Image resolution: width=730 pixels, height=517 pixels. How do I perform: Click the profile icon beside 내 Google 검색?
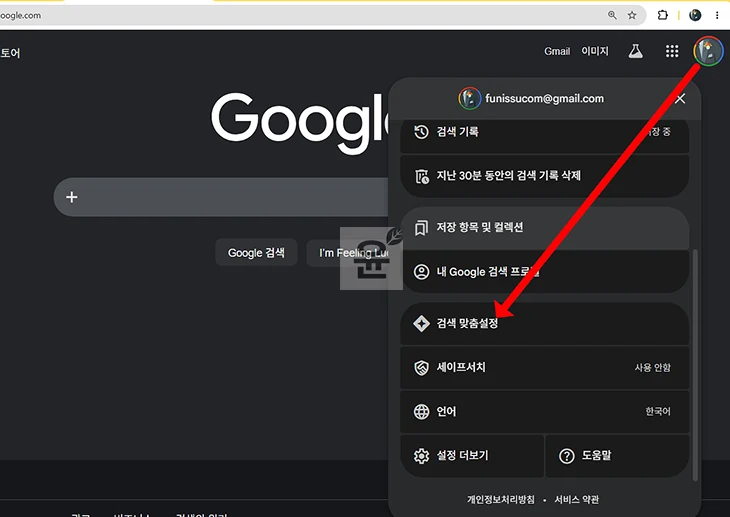click(x=421, y=272)
